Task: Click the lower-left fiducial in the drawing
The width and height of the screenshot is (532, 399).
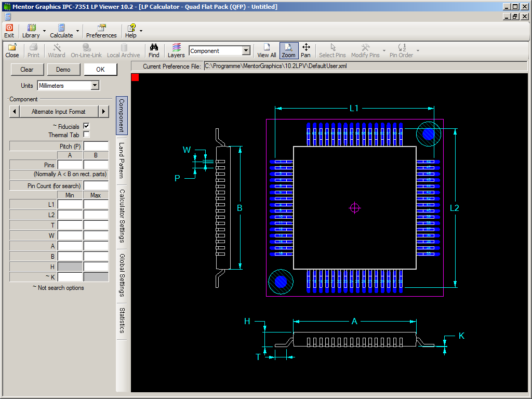Action: [281, 282]
